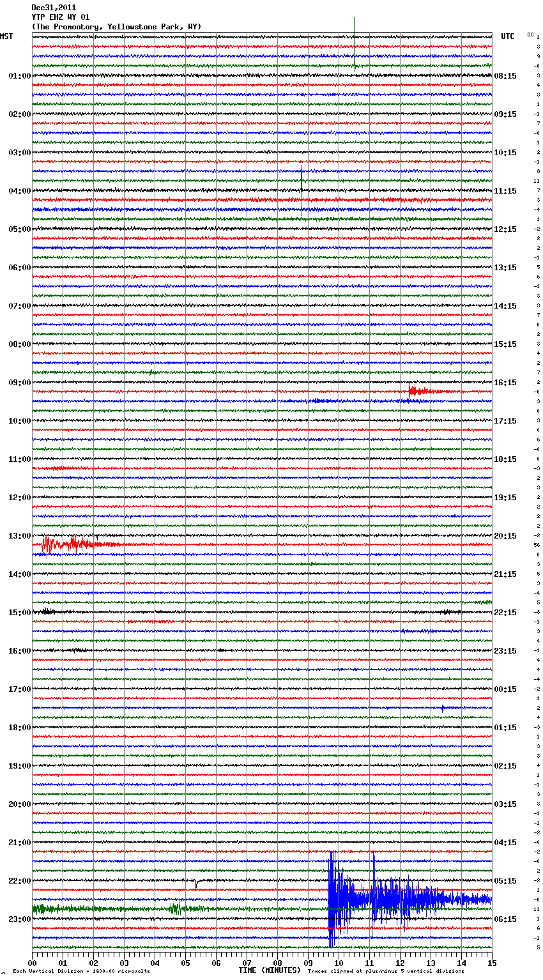Select the 14:00 MST time label
This screenshot has width=543, height=980.
[x=20, y=574]
